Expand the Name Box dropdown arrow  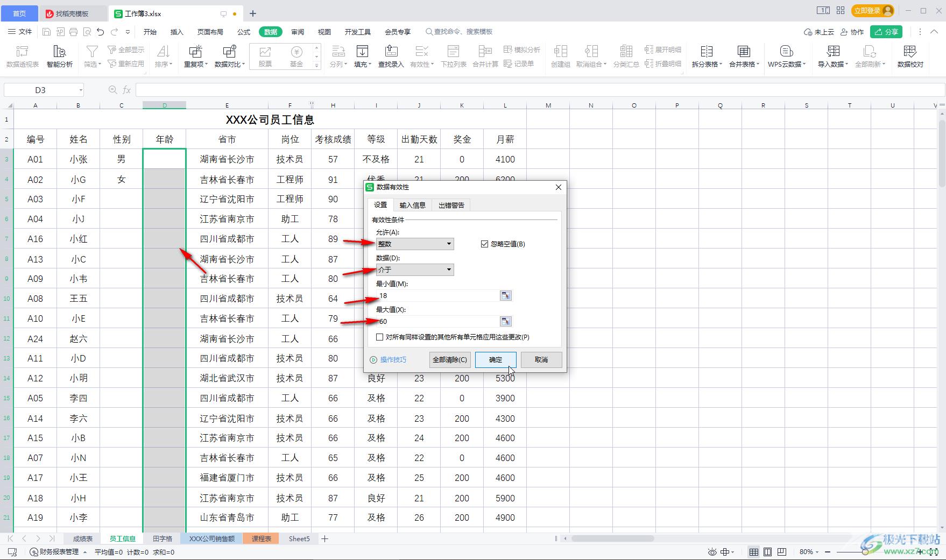coord(81,90)
